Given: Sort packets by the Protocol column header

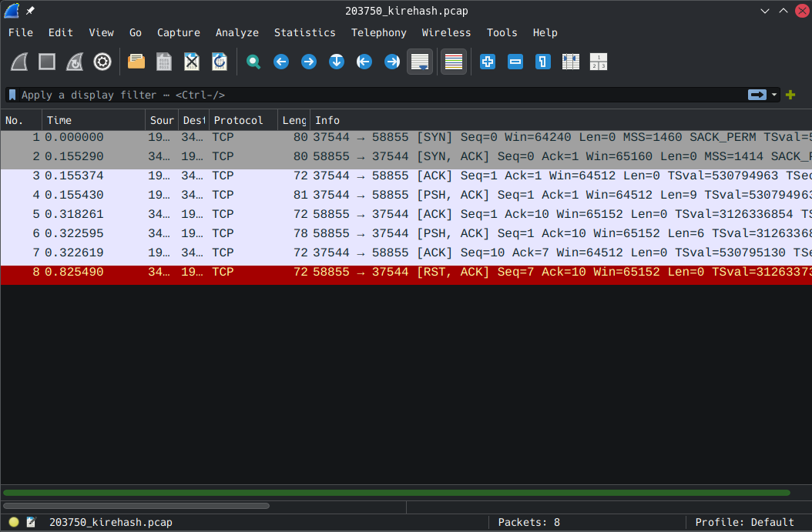Looking at the screenshot, I should (239, 120).
